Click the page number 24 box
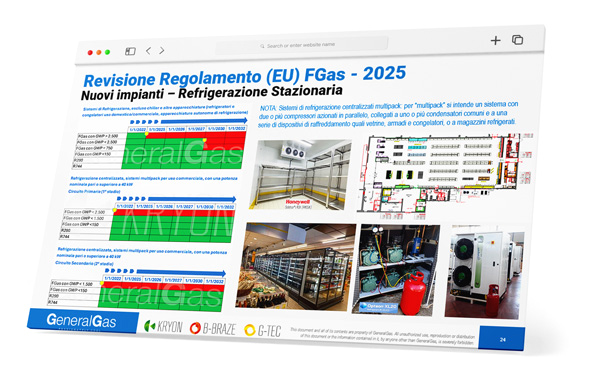 (x=502, y=338)
